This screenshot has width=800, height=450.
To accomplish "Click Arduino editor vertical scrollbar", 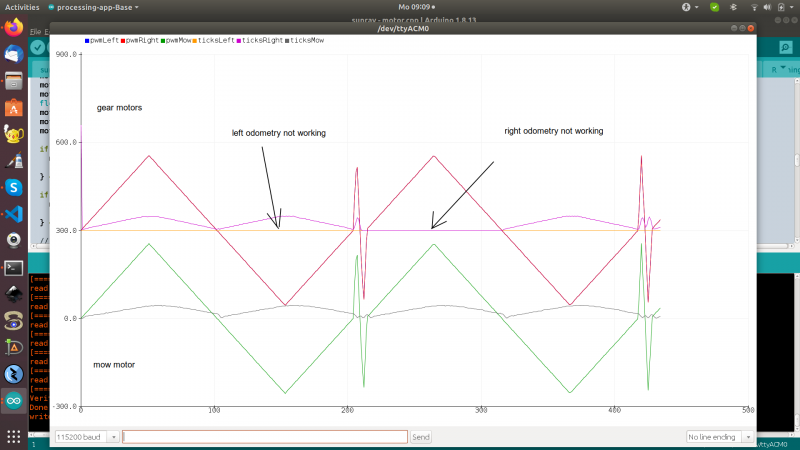I will point(796,160).
